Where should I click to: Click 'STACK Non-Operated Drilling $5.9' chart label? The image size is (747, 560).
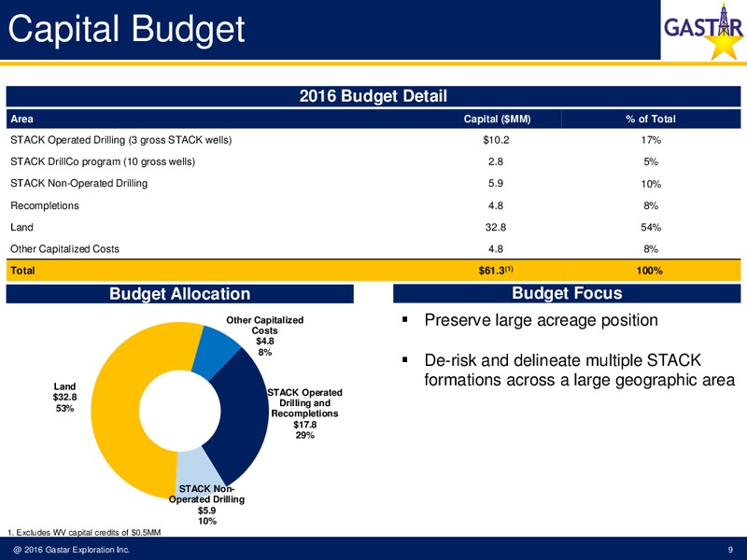(x=206, y=505)
